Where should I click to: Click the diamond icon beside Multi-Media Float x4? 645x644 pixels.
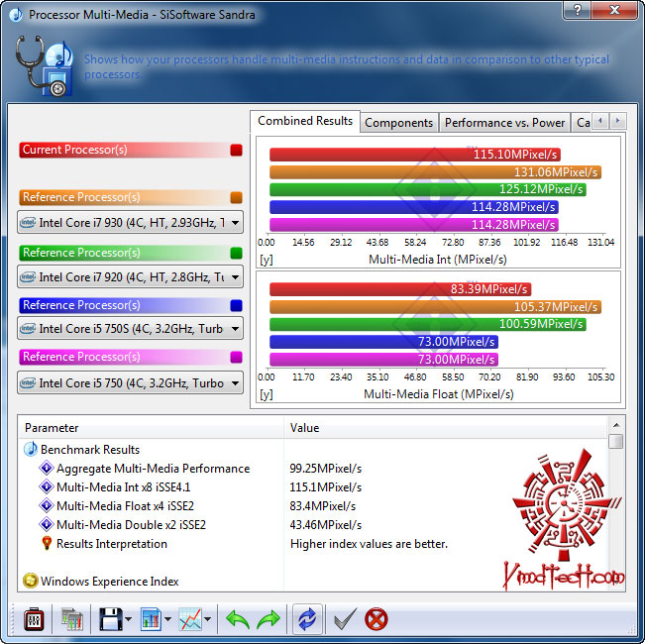click(46, 506)
